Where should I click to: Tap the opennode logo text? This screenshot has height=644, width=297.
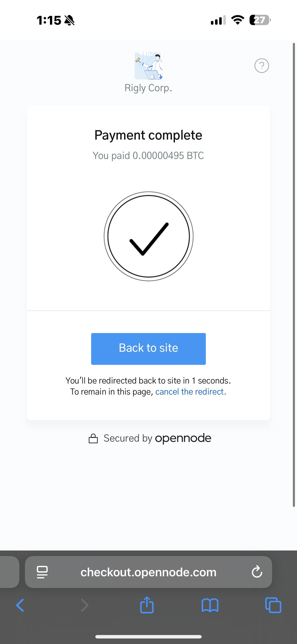point(183,438)
